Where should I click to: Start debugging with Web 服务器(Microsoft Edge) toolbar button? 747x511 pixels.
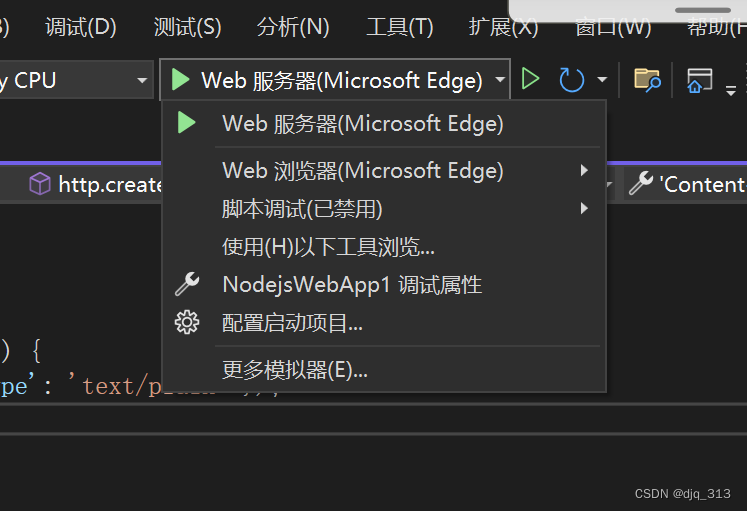pyautogui.click(x=327, y=80)
